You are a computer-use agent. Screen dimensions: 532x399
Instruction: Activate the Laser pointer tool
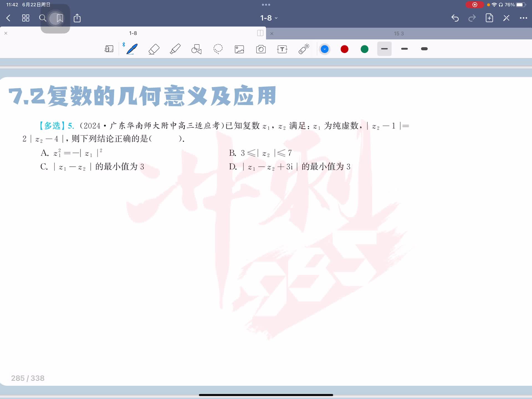pyautogui.click(x=304, y=49)
